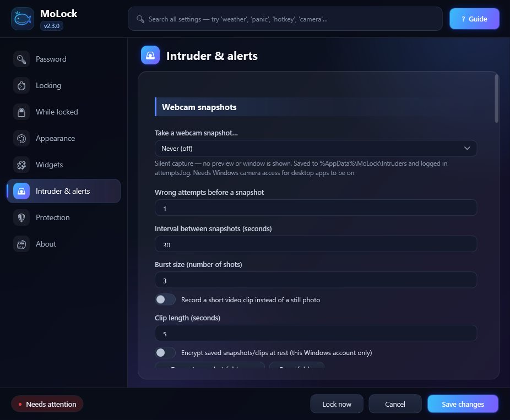Click the Needs attention status badge
Viewport: 510px width, 420px height.
[47, 404]
